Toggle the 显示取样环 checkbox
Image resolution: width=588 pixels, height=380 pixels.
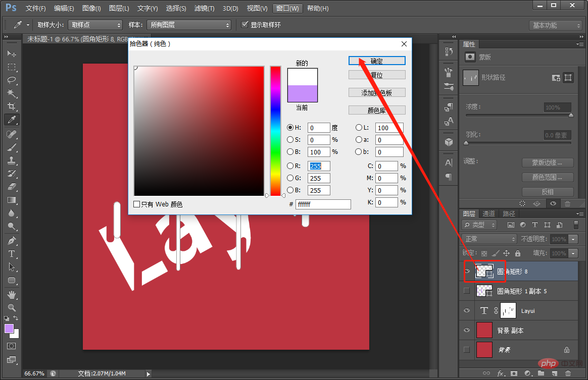click(x=245, y=25)
